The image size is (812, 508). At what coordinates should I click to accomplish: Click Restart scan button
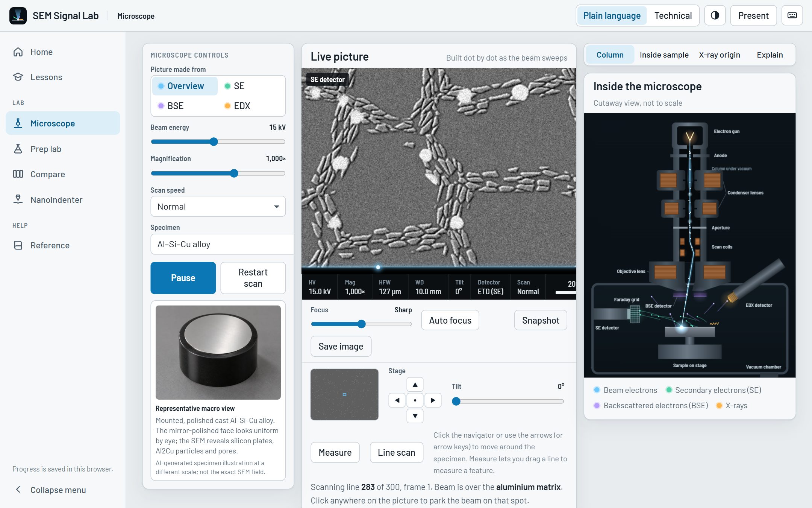(x=253, y=278)
